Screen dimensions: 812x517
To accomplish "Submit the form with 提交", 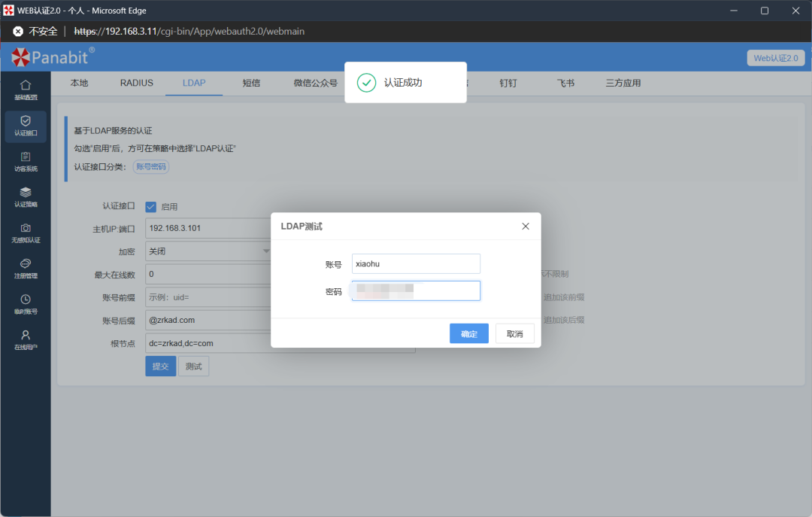I will (x=160, y=366).
